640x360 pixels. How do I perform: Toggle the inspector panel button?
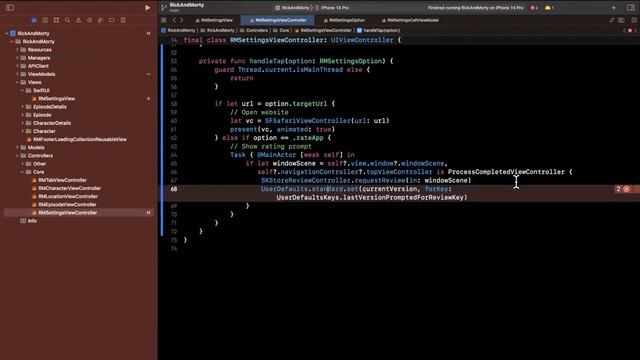coord(631,8)
